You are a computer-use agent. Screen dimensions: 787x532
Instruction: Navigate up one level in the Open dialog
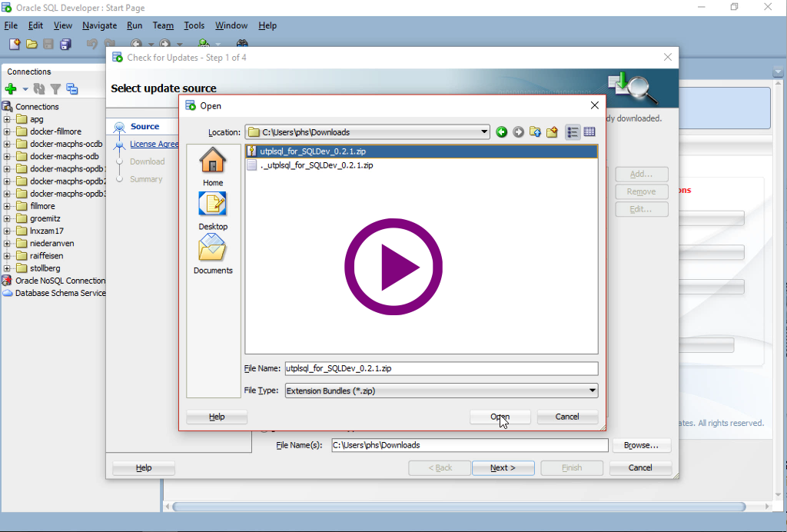[535, 131]
